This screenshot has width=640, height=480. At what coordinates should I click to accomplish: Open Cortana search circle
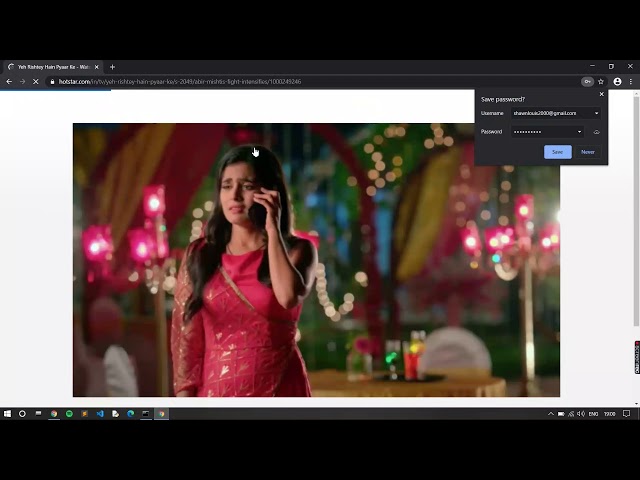pyautogui.click(x=22, y=413)
